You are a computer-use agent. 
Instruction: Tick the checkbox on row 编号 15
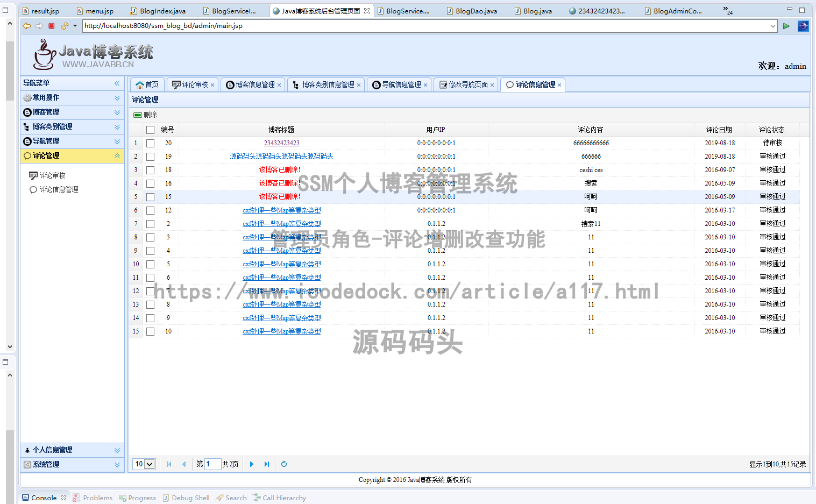(150, 196)
